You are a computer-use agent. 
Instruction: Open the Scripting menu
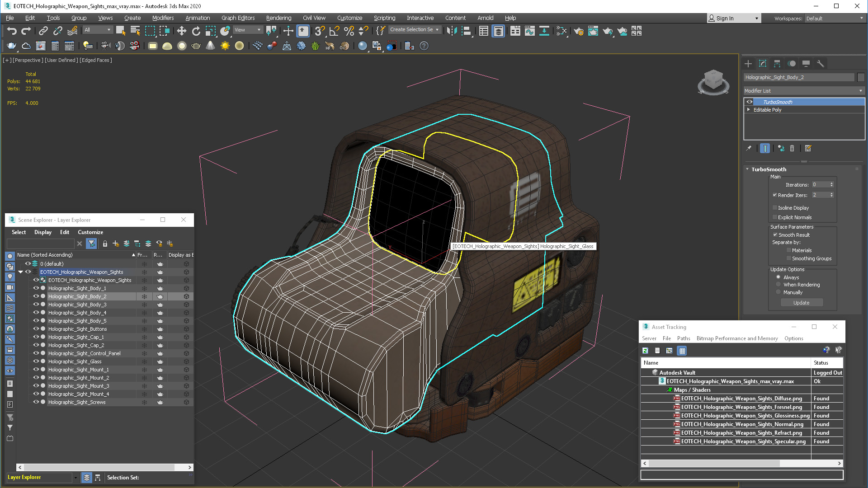click(384, 18)
